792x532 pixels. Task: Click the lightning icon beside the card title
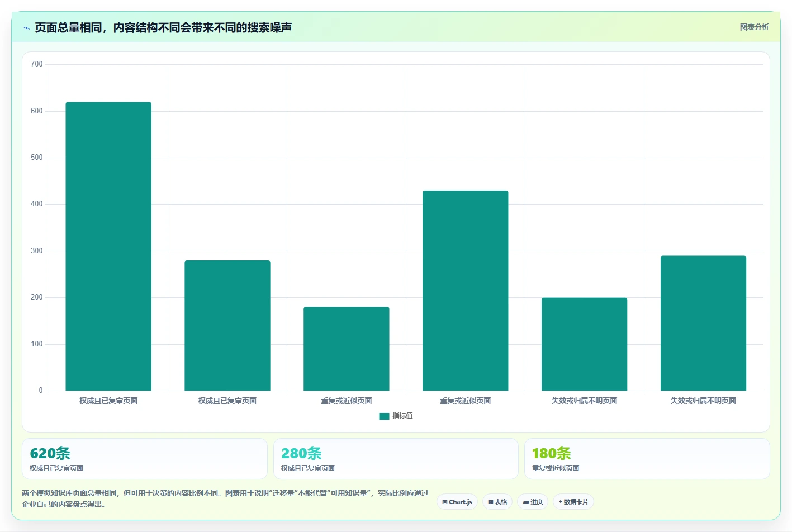(26, 28)
